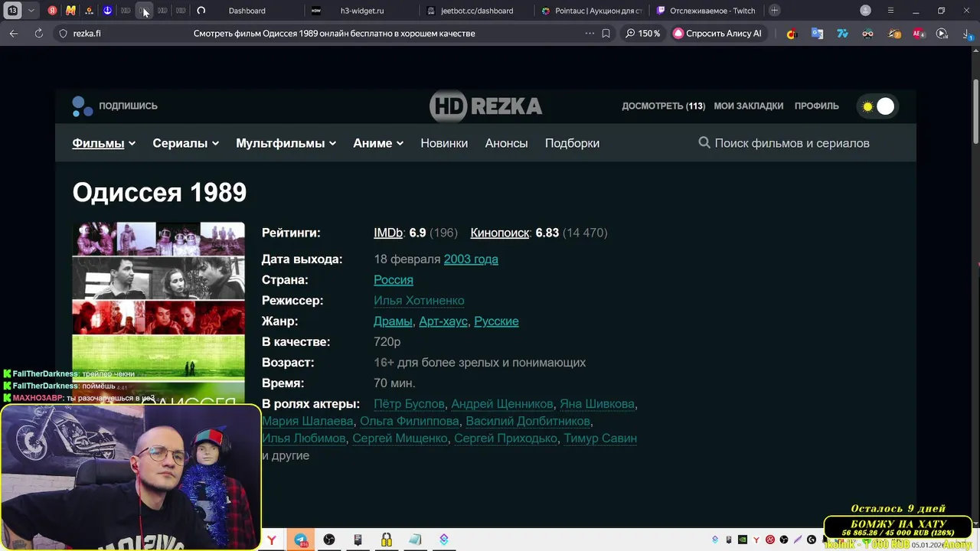Open OBS Studio on the taskbar
The image size is (980, 551).
[x=329, y=540]
